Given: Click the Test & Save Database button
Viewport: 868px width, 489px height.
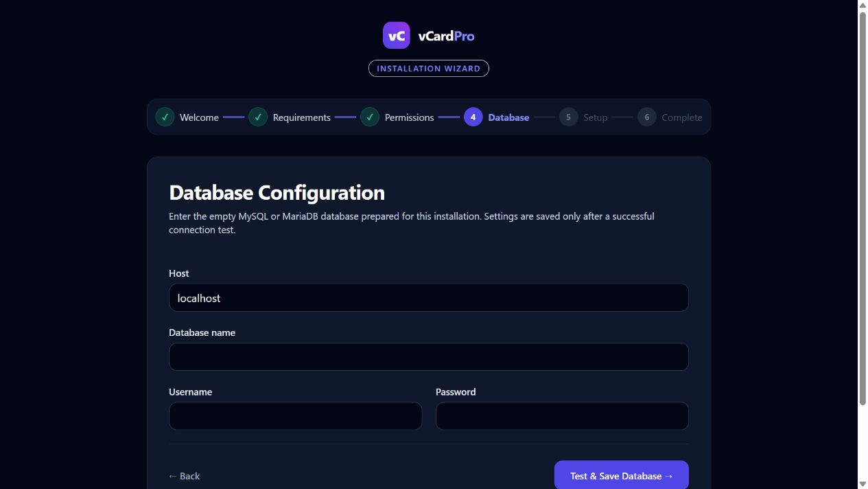Looking at the screenshot, I should tap(622, 475).
